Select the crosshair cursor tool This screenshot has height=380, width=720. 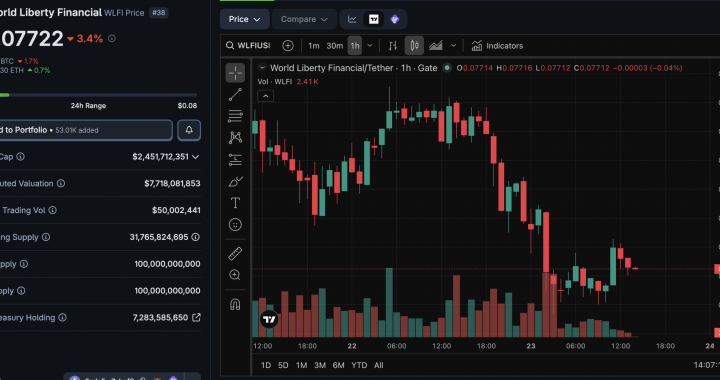tap(235, 73)
